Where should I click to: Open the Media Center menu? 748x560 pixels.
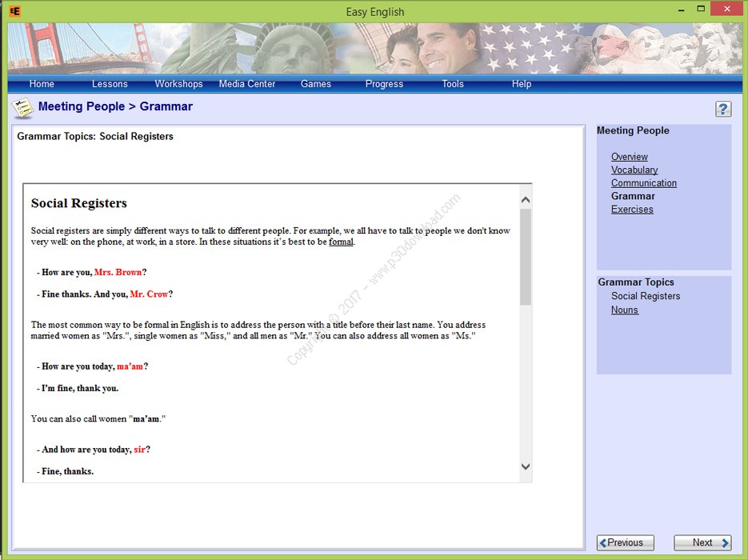(x=247, y=84)
